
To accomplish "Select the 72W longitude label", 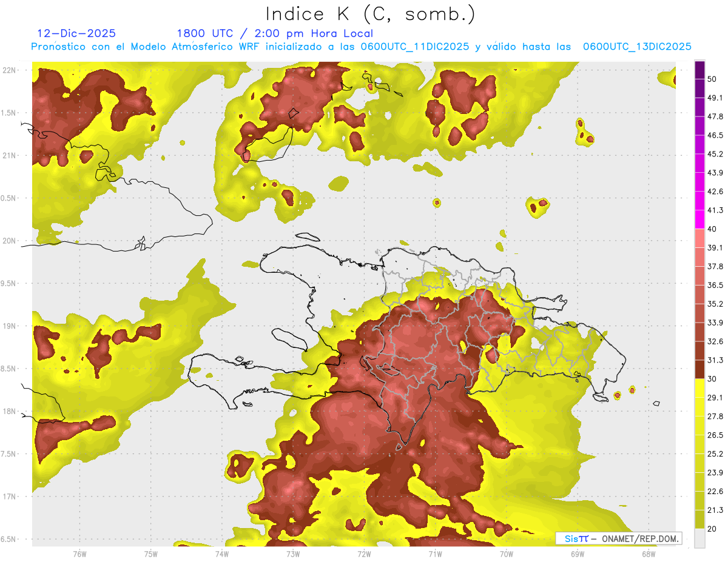I will point(364,553).
